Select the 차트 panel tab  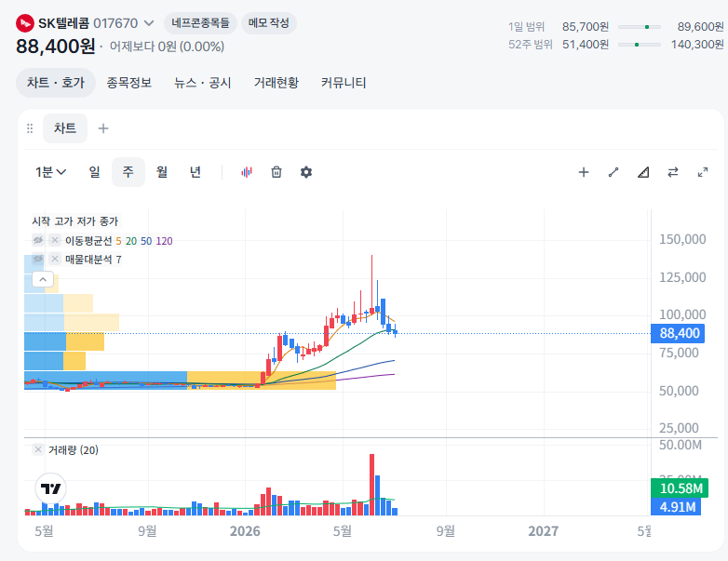pos(65,128)
